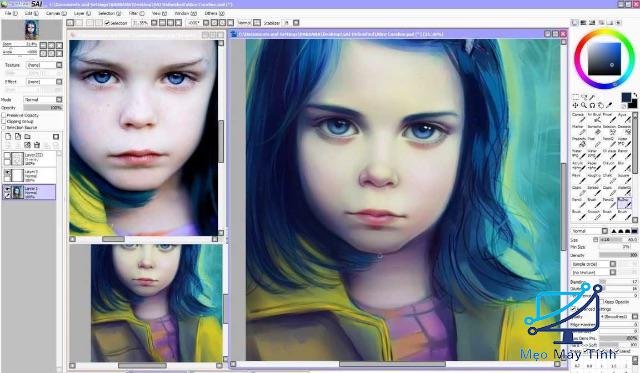This screenshot has height=373, width=640.
Task: Swap foreground and background colors arrow
Action: [x=635, y=95]
